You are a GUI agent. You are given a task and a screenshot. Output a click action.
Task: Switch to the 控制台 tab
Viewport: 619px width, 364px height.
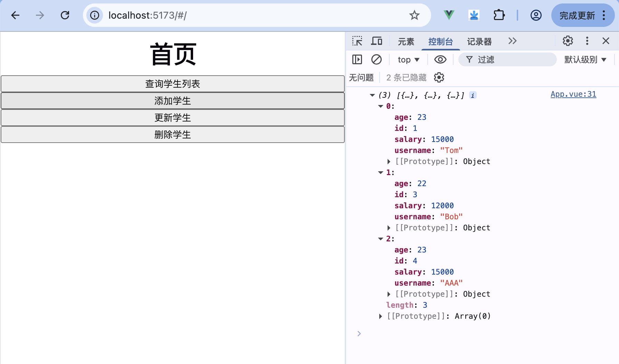[440, 42]
